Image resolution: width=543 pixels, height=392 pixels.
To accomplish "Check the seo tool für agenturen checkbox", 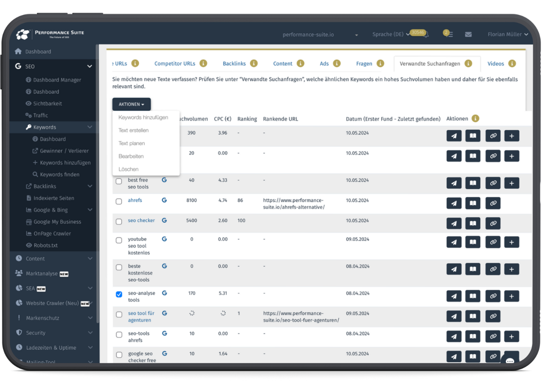I will 119,314.
